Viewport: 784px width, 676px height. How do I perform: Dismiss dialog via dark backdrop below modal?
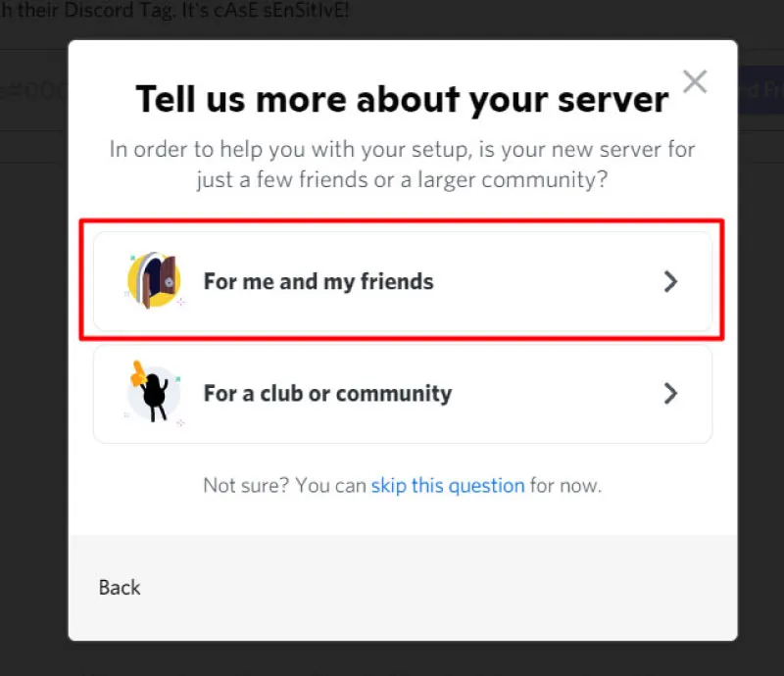coord(392,659)
